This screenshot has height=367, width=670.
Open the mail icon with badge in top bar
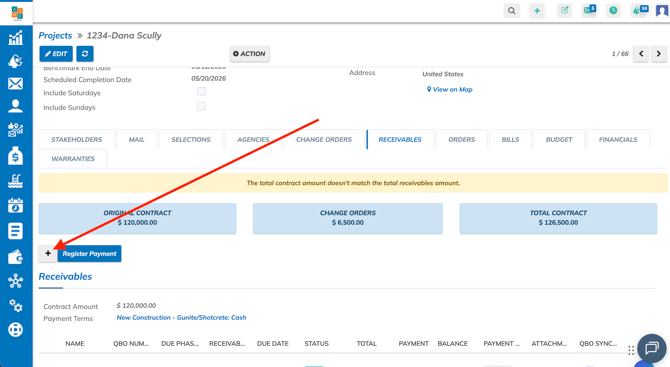[x=589, y=10]
